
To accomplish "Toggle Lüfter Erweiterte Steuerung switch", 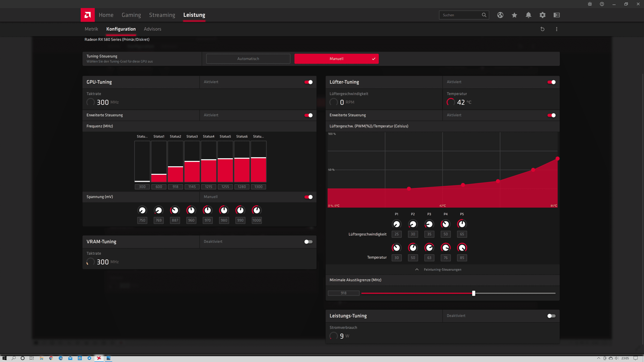I will [x=551, y=115].
